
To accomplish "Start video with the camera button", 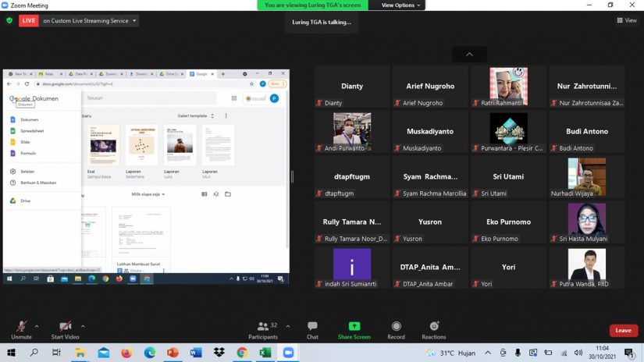I will tap(66, 328).
